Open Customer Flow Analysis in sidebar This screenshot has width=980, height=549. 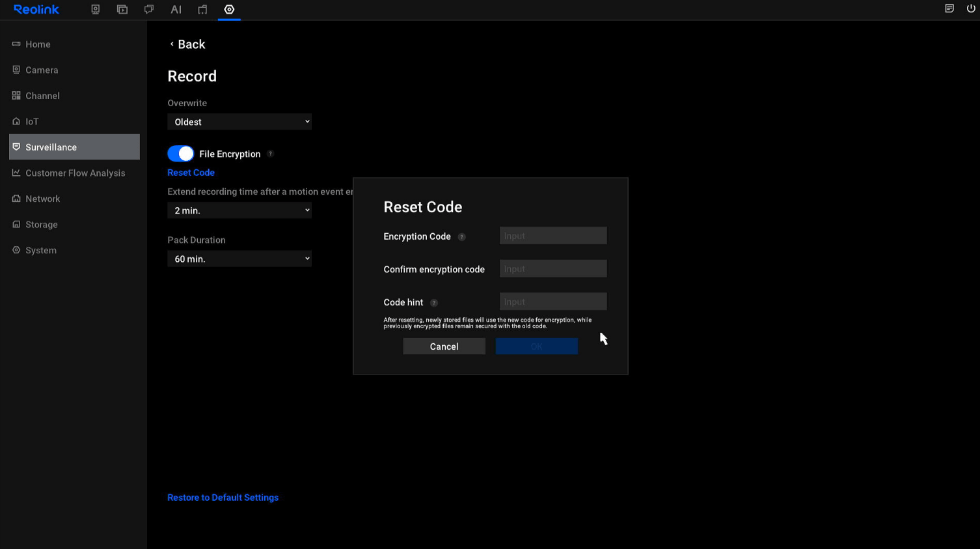coord(74,173)
